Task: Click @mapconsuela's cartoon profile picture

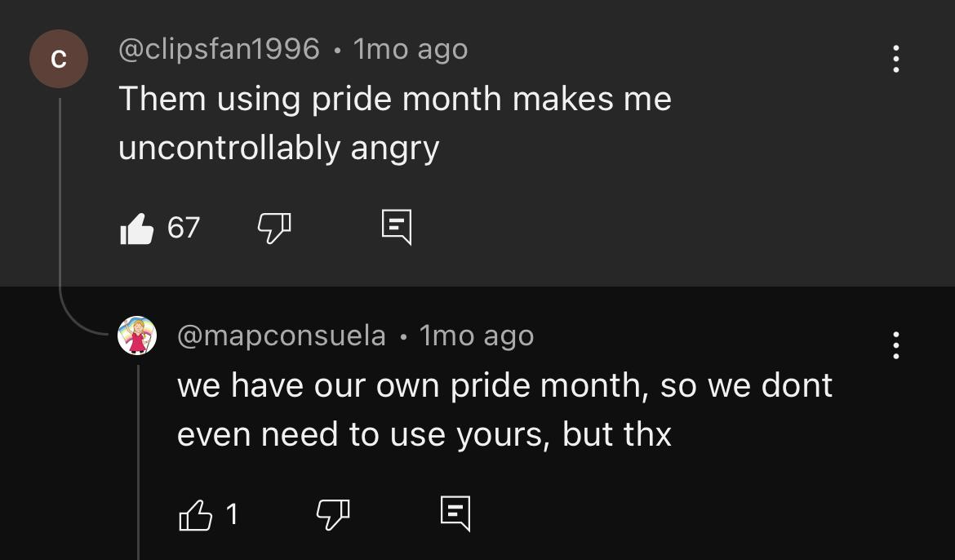Action: [x=137, y=336]
